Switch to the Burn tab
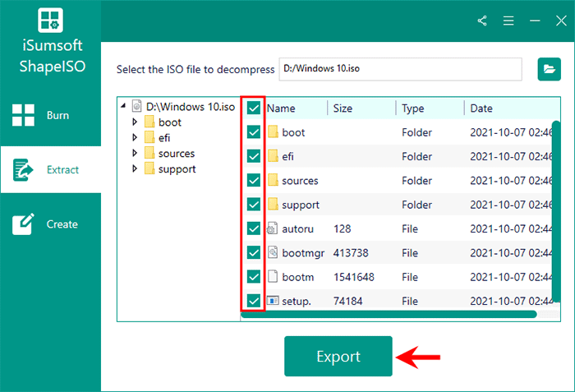 point(51,115)
